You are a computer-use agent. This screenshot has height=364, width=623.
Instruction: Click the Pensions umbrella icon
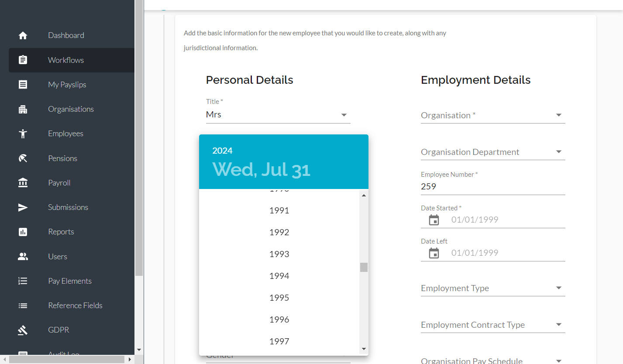tap(23, 158)
